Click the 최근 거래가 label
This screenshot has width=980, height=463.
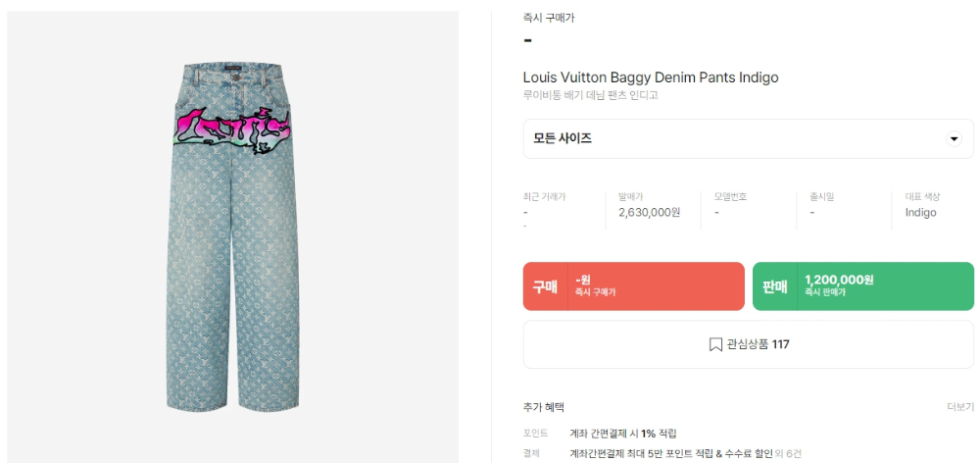pos(545,197)
